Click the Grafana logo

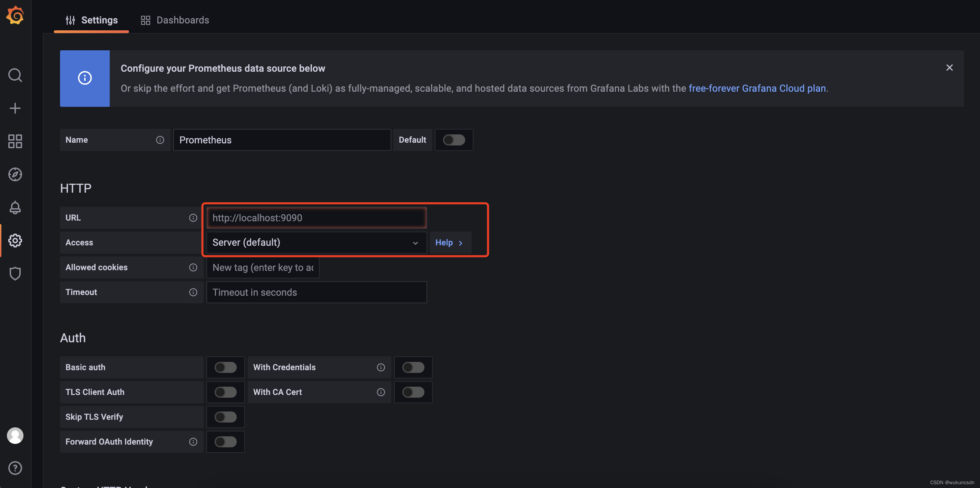tap(15, 15)
